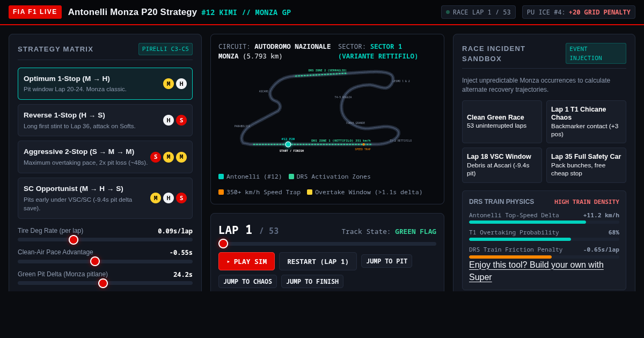Click the Pirelli C3-C5 tag
644x338 pixels.
(165, 49)
